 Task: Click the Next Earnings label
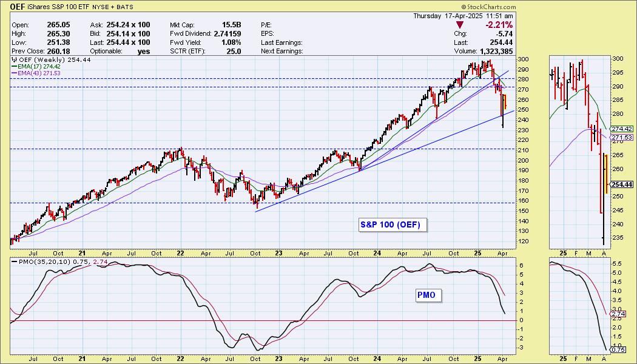[x=282, y=51]
